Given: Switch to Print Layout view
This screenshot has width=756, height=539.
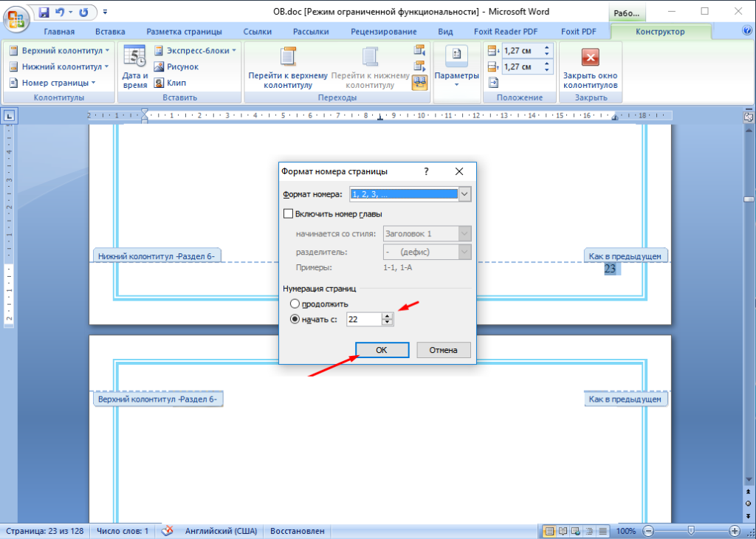Looking at the screenshot, I should pyautogui.click(x=549, y=531).
